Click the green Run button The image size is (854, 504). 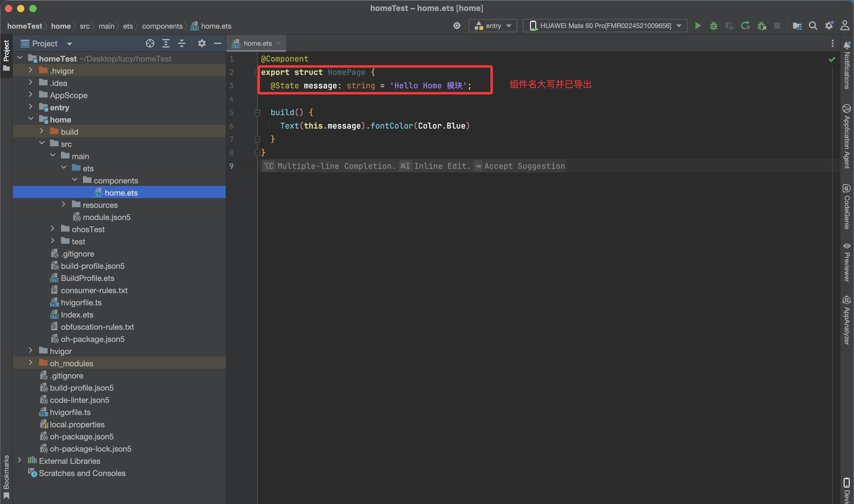pos(698,26)
